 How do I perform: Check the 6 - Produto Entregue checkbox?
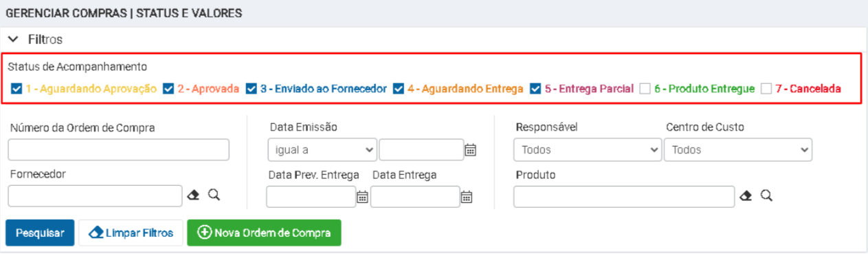pyautogui.click(x=645, y=89)
